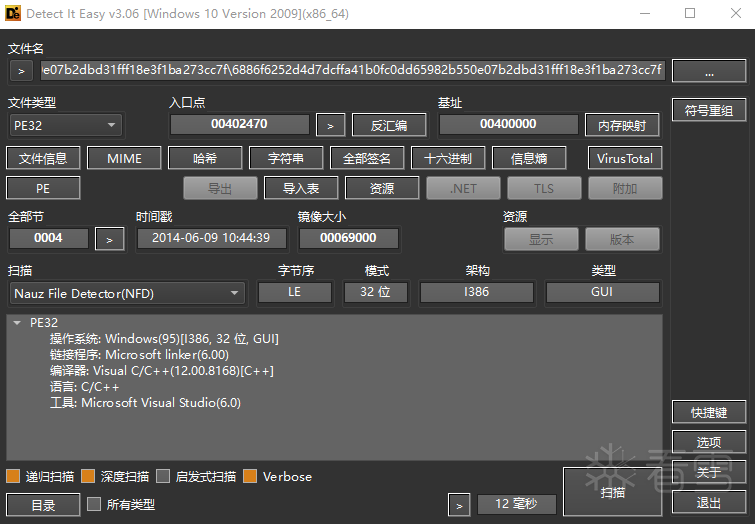
Task: Open the 资源 resources button next to 导入表
Action: point(382,188)
